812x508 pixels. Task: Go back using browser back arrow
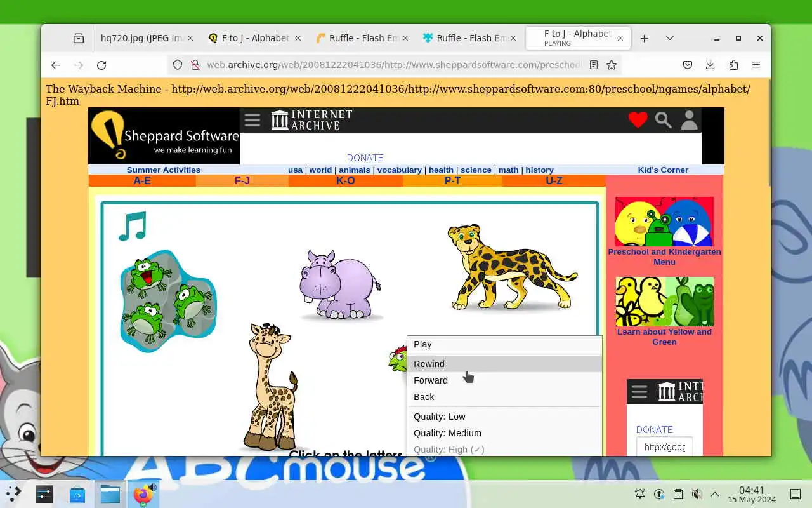pyautogui.click(x=56, y=65)
